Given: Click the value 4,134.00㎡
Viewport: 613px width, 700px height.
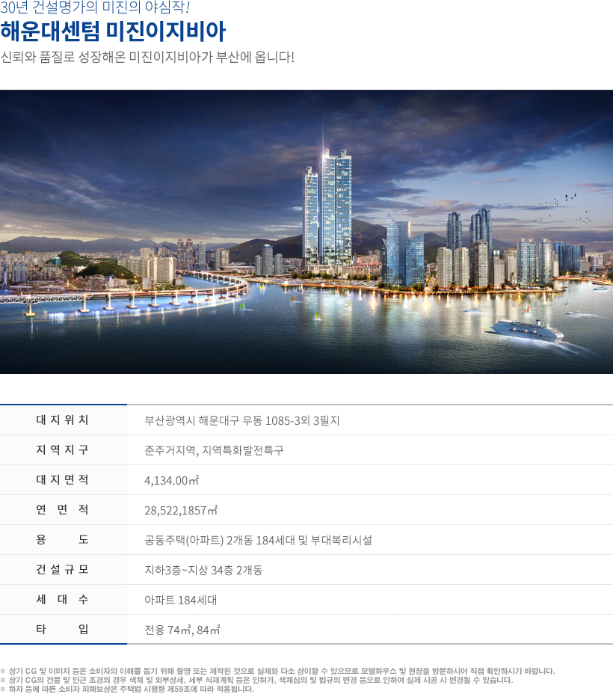Looking at the screenshot, I should pyautogui.click(x=172, y=480).
